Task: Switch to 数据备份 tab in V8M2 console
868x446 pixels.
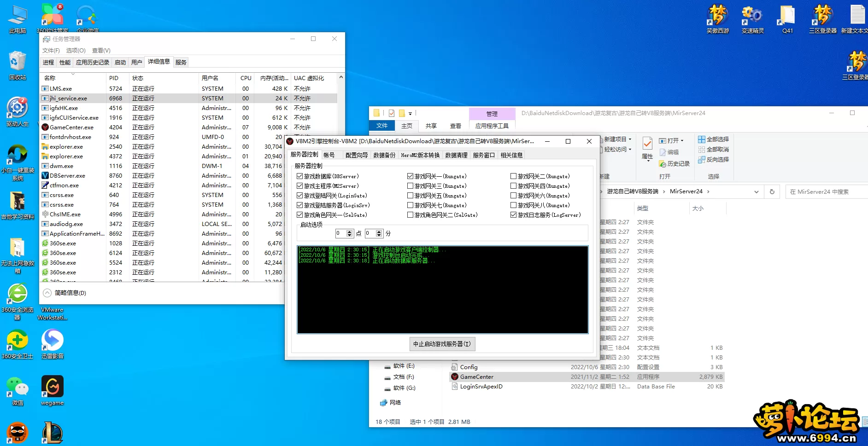Action: (x=384, y=155)
